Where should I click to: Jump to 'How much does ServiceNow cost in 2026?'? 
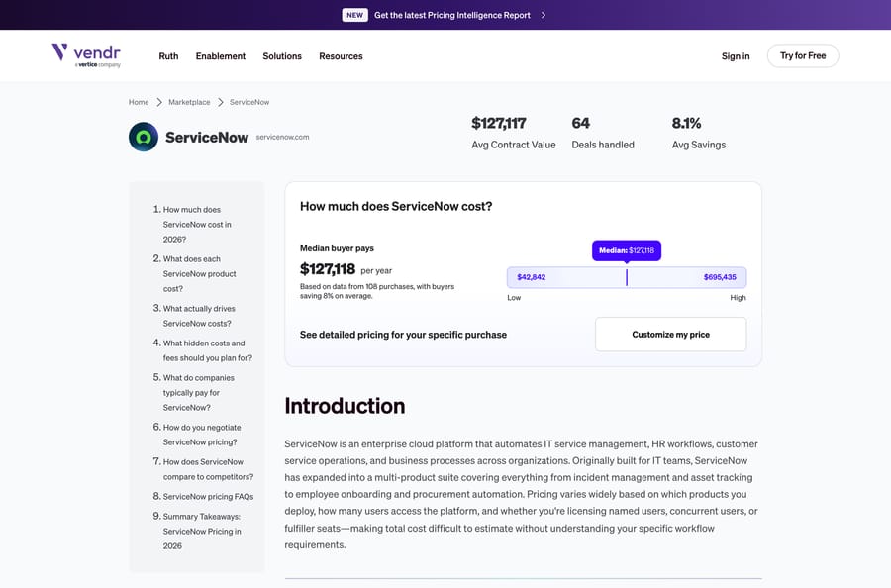[x=197, y=225]
